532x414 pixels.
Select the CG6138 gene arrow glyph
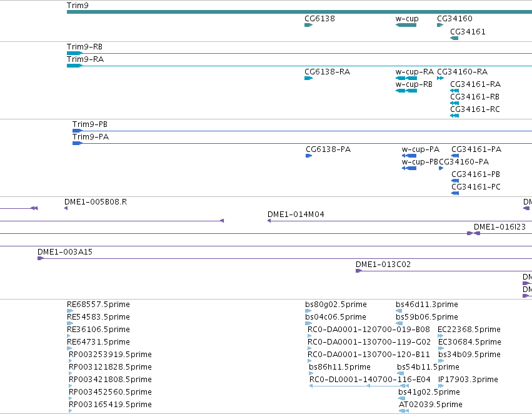[x=308, y=25]
